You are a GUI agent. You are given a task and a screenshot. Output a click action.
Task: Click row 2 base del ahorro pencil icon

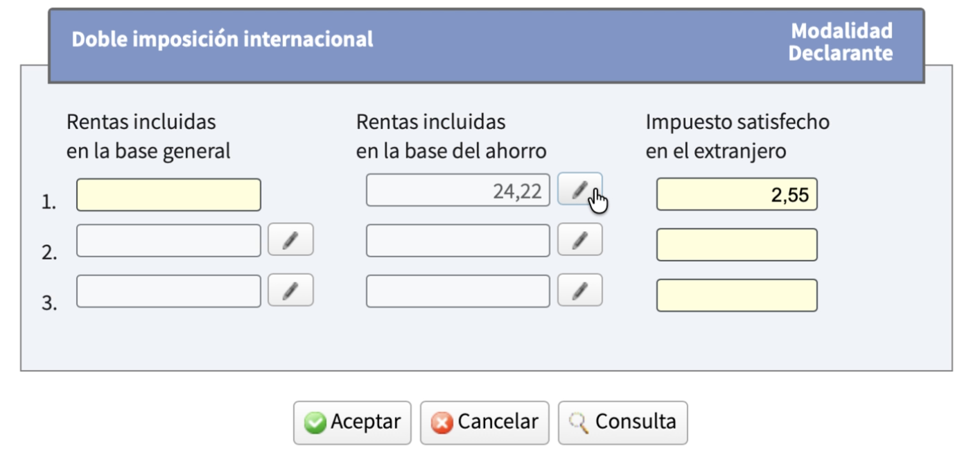pos(579,240)
